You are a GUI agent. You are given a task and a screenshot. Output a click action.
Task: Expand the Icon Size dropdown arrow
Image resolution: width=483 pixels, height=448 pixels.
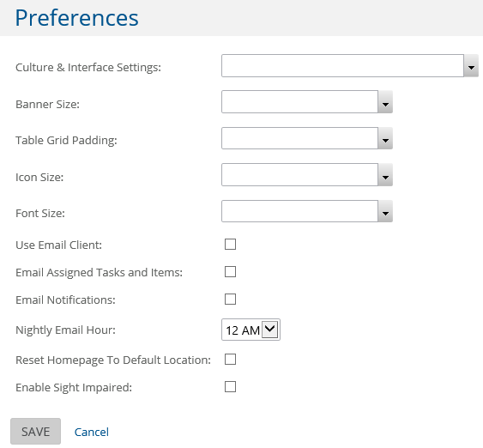point(385,175)
